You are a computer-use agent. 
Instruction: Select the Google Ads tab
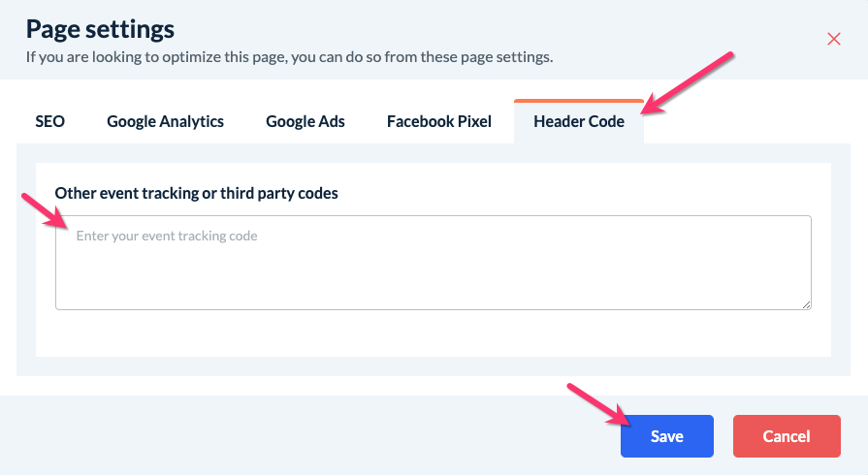pyautogui.click(x=305, y=122)
